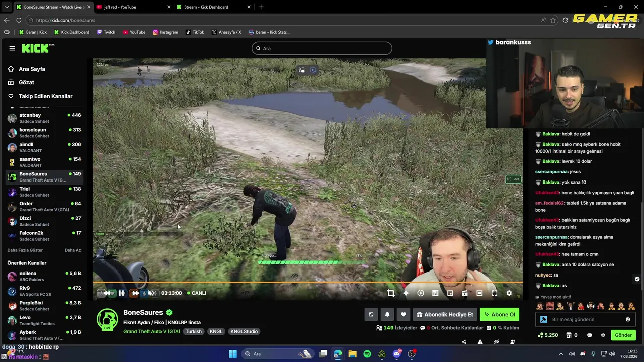Follow BoneSaures with the heart button
Viewport: 644px width, 362px height.
point(404,314)
